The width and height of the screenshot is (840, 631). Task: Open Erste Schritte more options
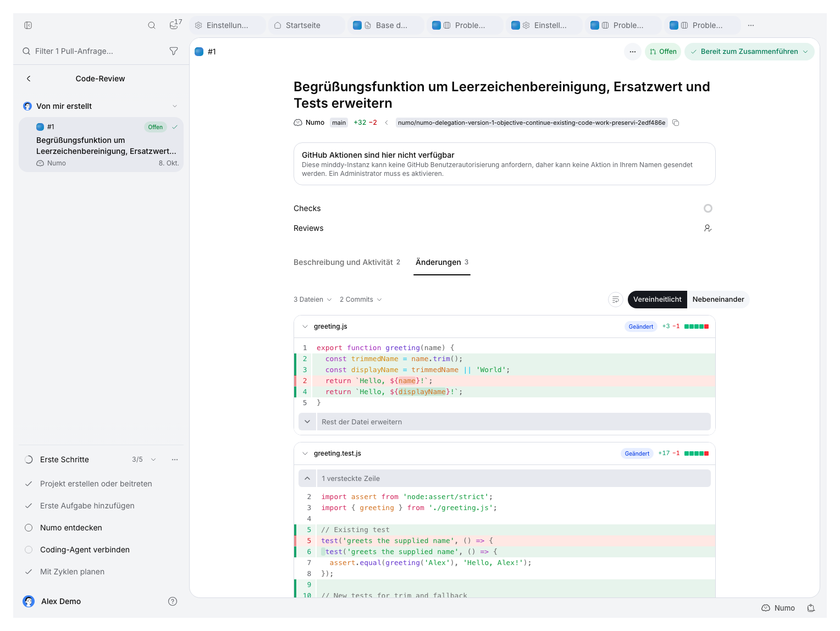pos(175,460)
